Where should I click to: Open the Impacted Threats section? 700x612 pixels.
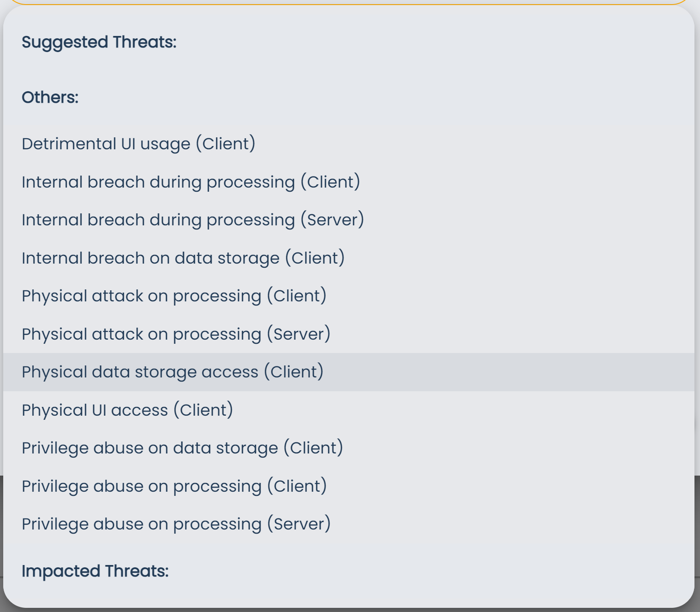pos(95,570)
